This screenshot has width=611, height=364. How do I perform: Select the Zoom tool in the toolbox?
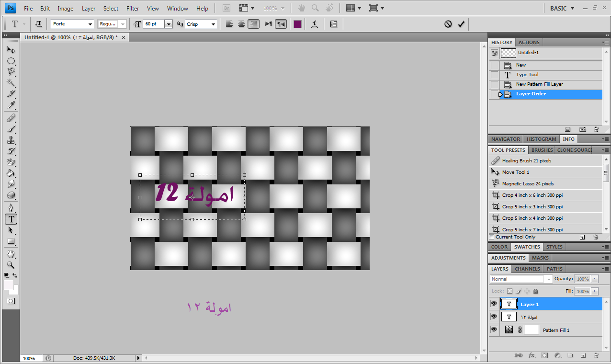tap(11, 265)
